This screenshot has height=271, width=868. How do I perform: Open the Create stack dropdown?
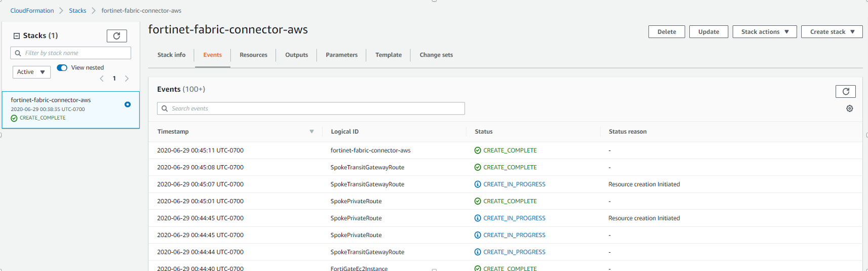832,32
